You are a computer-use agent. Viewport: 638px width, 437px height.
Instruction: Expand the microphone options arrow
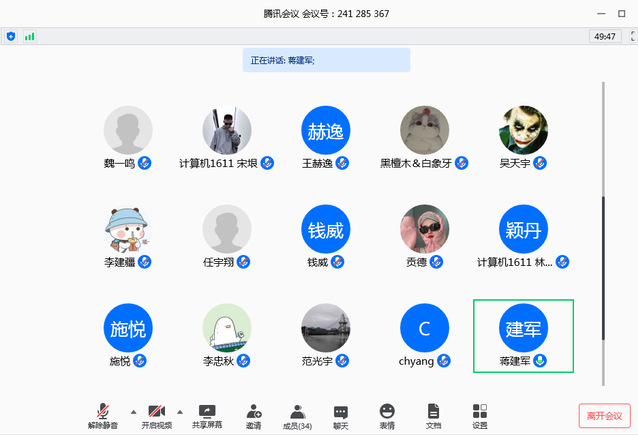[x=133, y=412]
